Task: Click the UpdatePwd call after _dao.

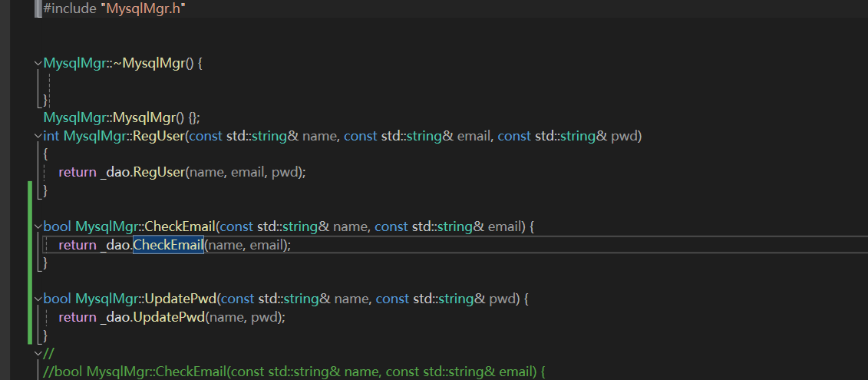Action: pyautogui.click(x=170, y=317)
